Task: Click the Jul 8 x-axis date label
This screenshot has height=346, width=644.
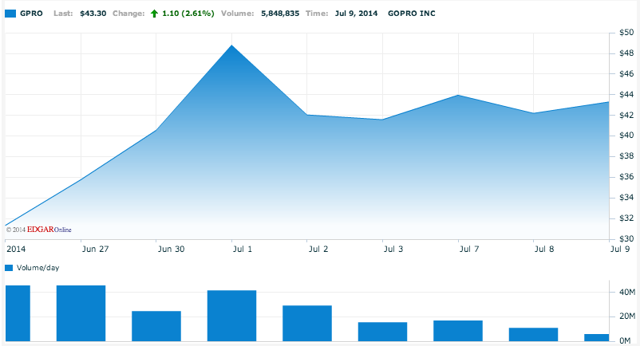Action: [x=544, y=250]
